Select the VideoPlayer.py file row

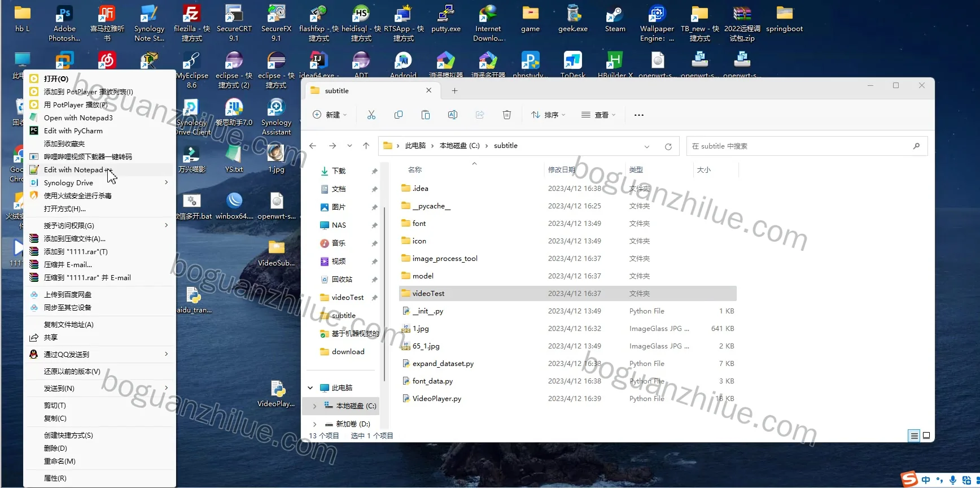568,399
